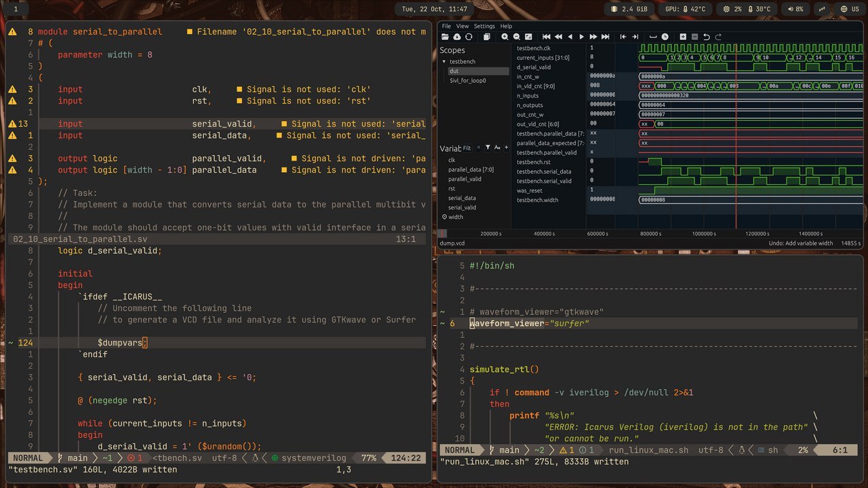Click the open file folder icon in Surfer

(446, 37)
